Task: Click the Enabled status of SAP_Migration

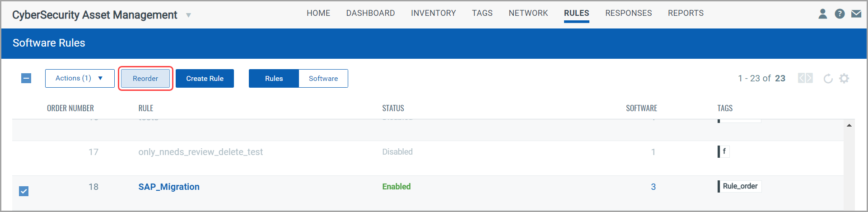Action: [x=397, y=187]
